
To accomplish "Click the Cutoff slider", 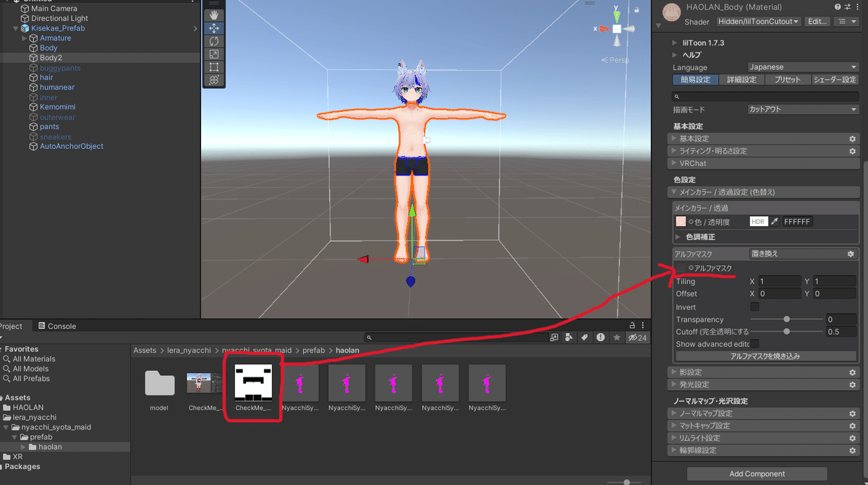I will (786, 332).
